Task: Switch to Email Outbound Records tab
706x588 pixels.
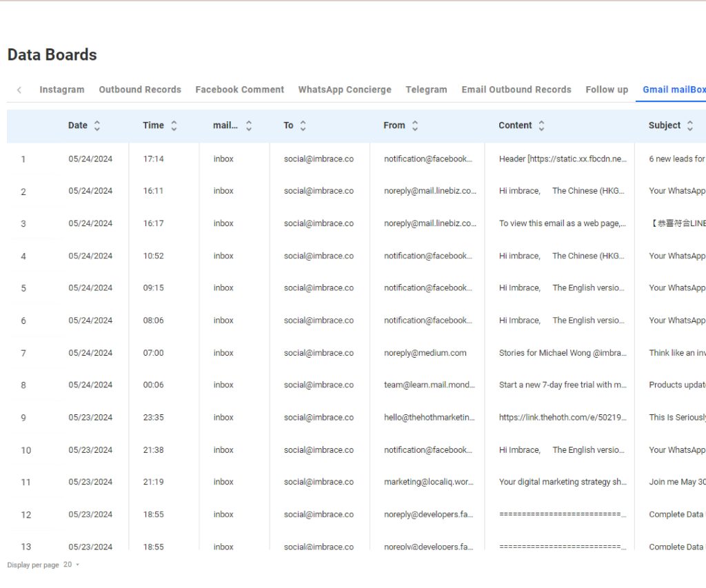Action: 516,90
